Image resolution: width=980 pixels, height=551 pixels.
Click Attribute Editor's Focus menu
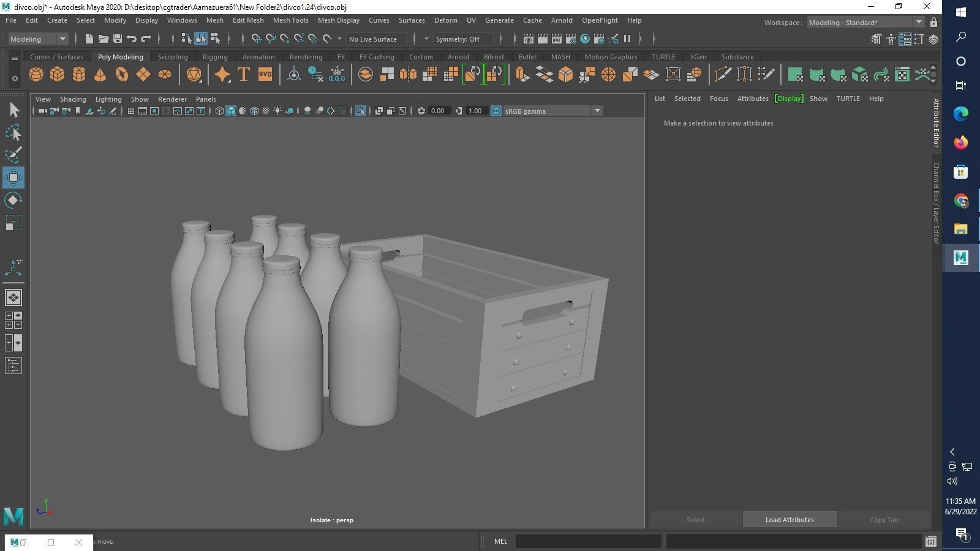click(x=719, y=99)
